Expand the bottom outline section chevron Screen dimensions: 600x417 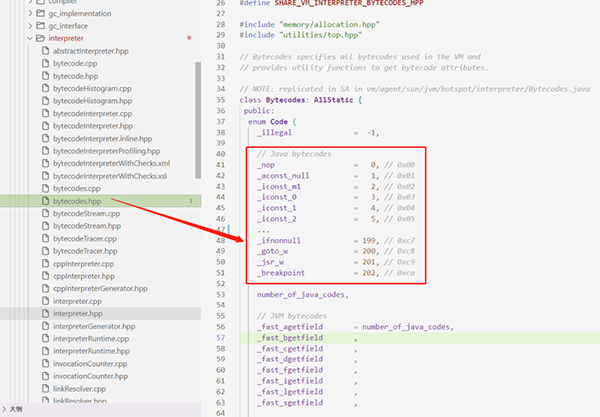click(x=4, y=409)
